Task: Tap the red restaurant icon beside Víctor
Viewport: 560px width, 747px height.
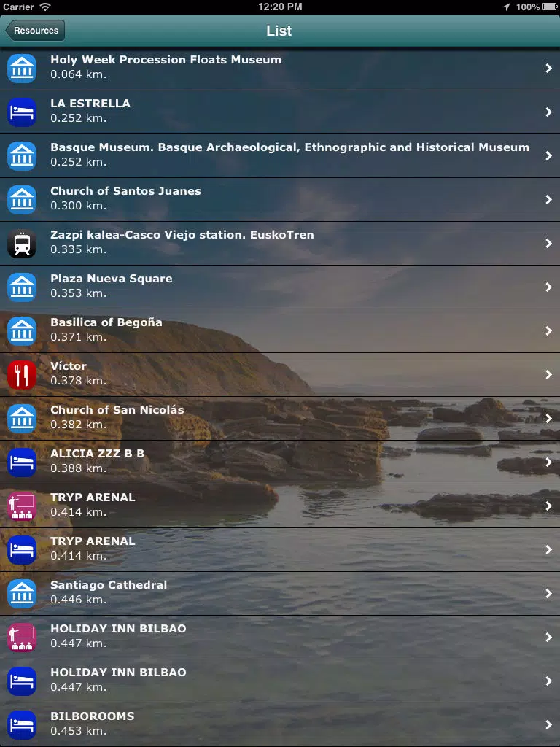Action: tap(22, 375)
